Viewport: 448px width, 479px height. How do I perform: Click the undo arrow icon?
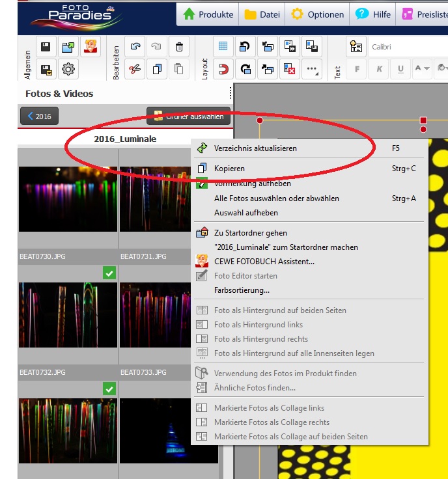(x=135, y=47)
